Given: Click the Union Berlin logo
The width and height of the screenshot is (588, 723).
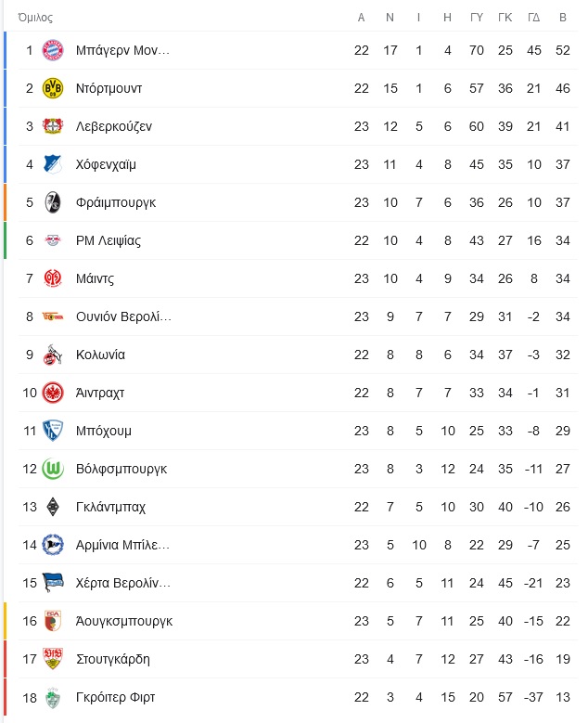Looking at the screenshot, I should point(53,316).
